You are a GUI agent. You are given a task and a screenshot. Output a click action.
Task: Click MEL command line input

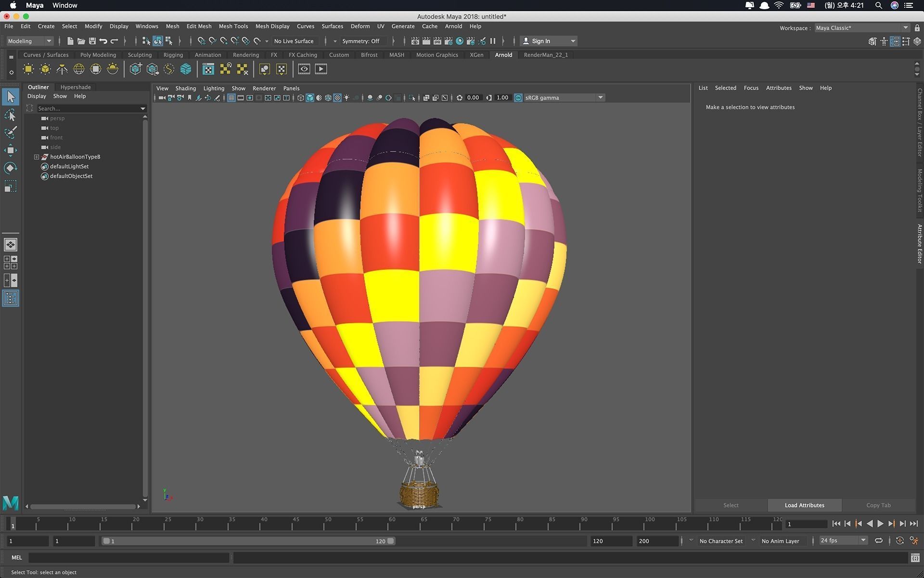point(129,558)
